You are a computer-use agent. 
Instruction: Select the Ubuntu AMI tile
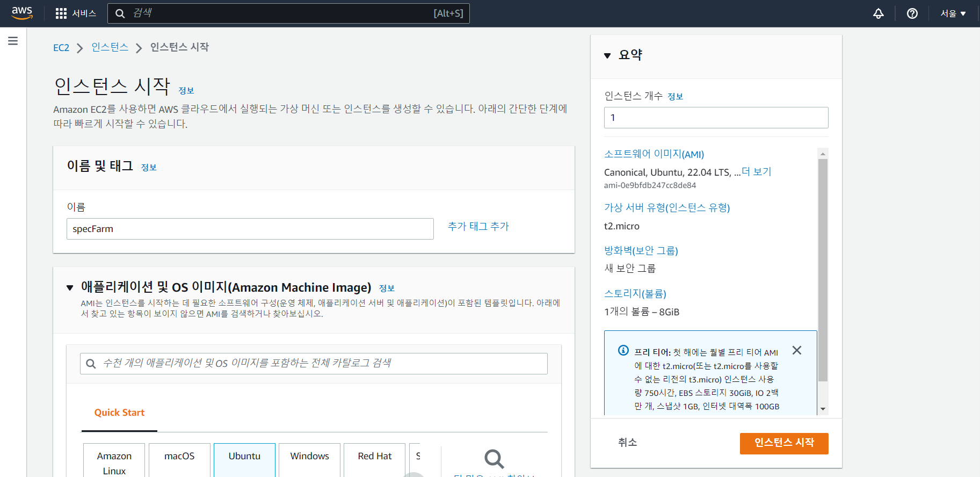(244, 460)
